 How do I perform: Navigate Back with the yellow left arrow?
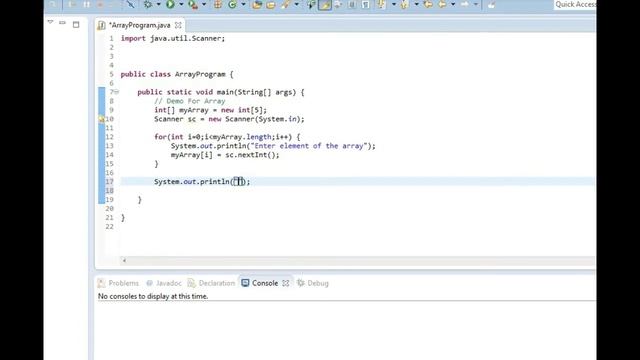(x=442, y=4)
